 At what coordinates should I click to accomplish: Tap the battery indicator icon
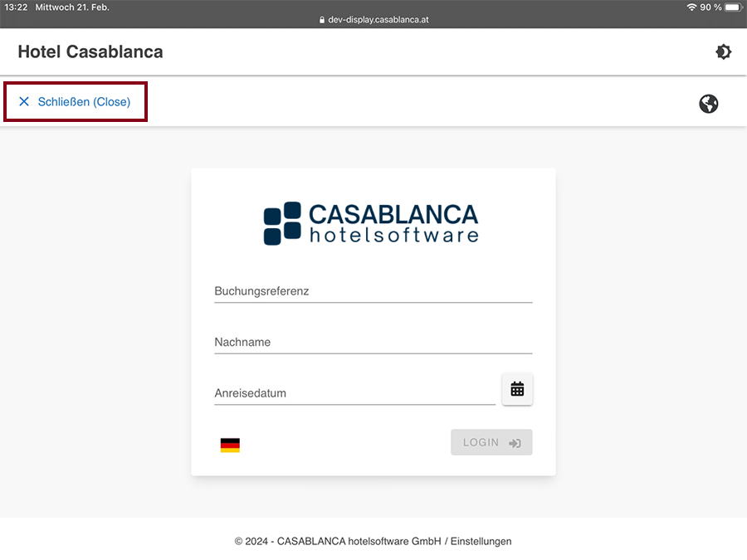pyautogui.click(x=732, y=7)
